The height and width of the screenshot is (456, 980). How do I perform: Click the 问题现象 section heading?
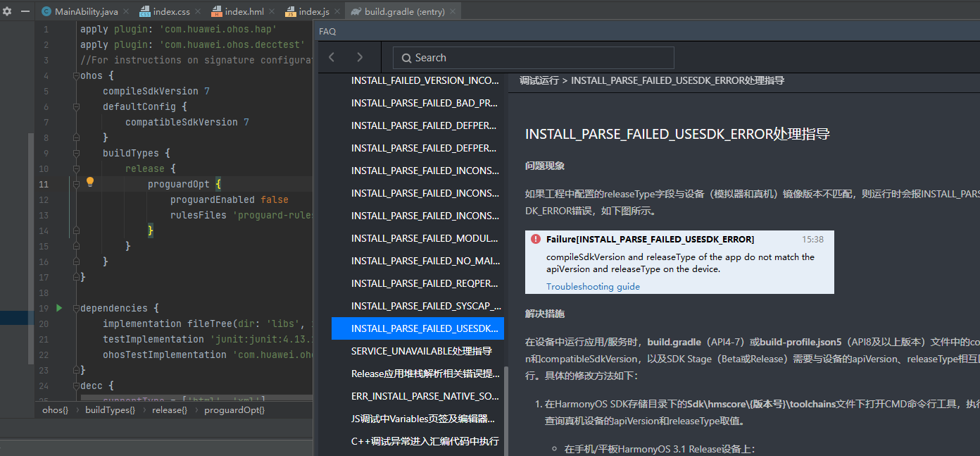pos(545,166)
